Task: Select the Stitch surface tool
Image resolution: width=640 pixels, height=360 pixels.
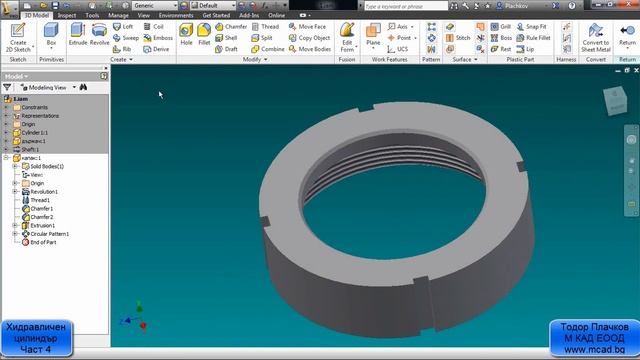Action: [x=458, y=38]
